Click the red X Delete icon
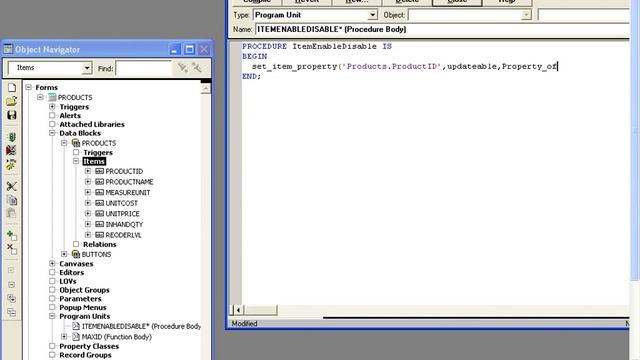Viewport: 640px width, 360px height. [x=11, y=249]
